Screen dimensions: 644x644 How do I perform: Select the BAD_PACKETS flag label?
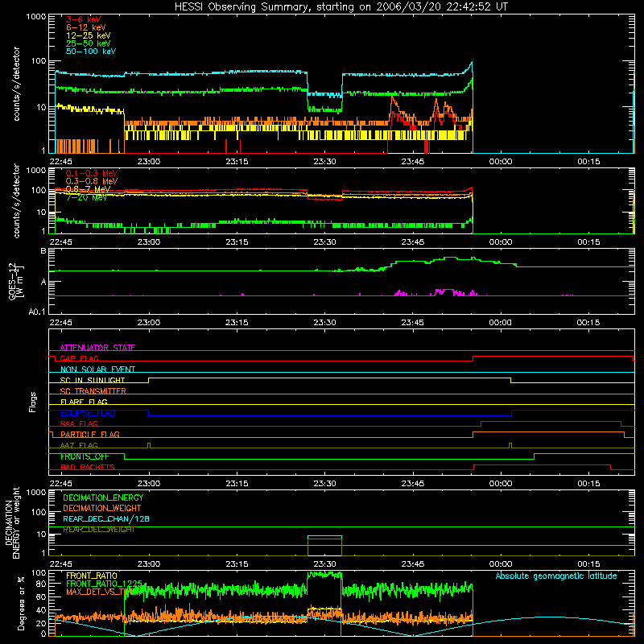pyautogui.click(x=88, y=467)
